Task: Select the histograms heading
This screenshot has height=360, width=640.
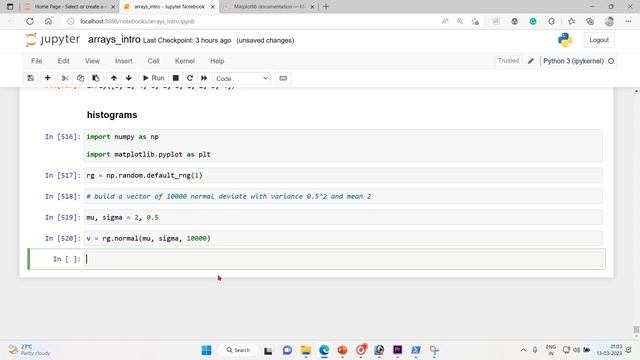Action: pos(112,115)
